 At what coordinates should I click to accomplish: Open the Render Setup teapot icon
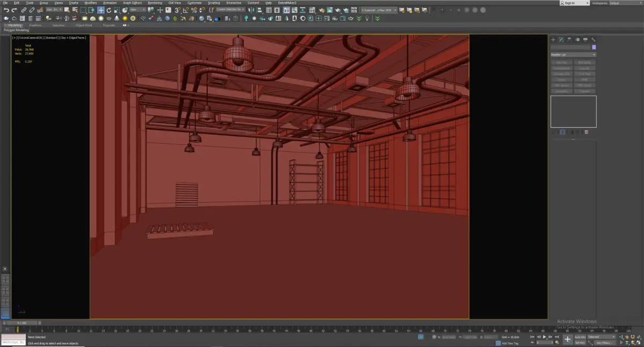click(x=322, y=10)
